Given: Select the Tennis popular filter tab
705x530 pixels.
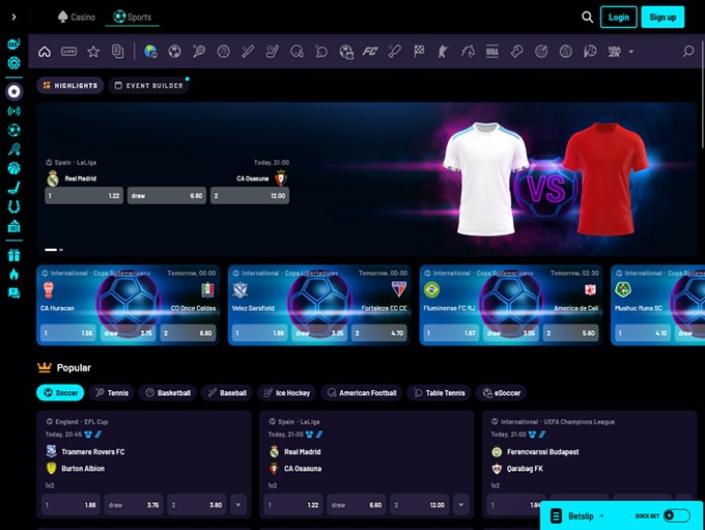Looking at the screenshot, I should (x=111, y=393).
